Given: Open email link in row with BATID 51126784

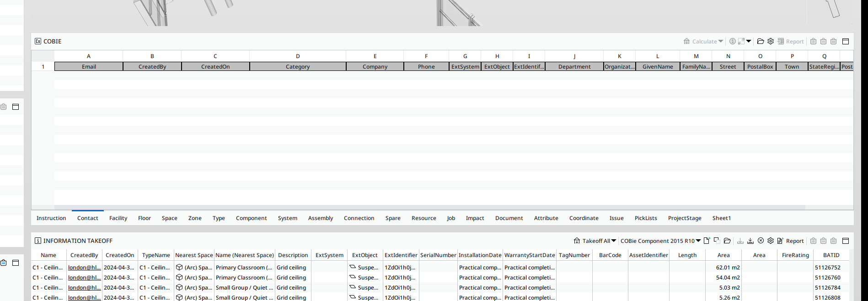Looking at the screenshot, I should point(84,288).
